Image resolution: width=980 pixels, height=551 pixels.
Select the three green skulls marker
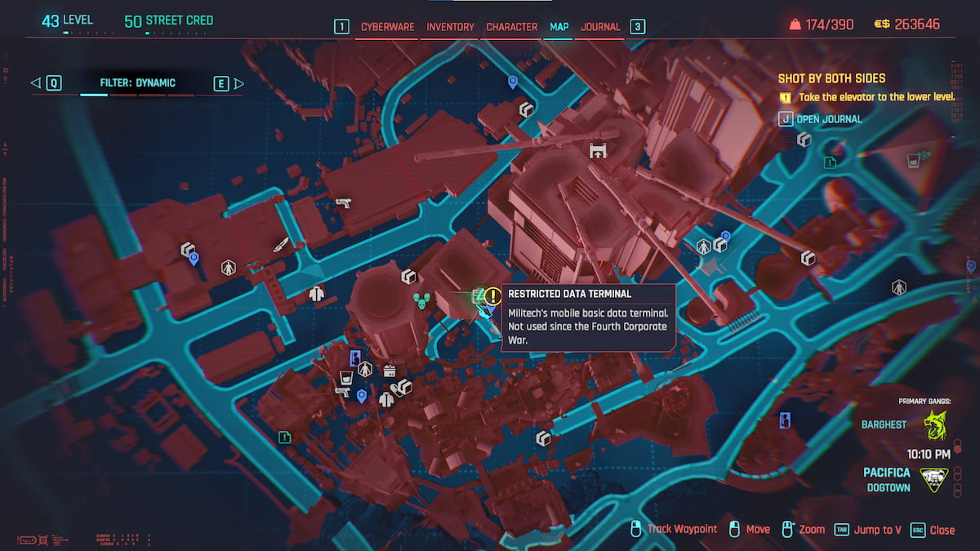click(x=420, y=300)
